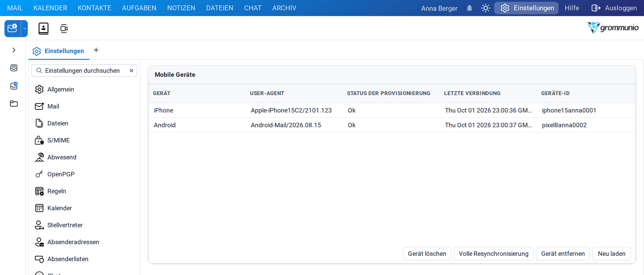Expand dropdown arrow beside new mail button
The height and width of the screenshot is (275, 644).
(x=25, y=29)
